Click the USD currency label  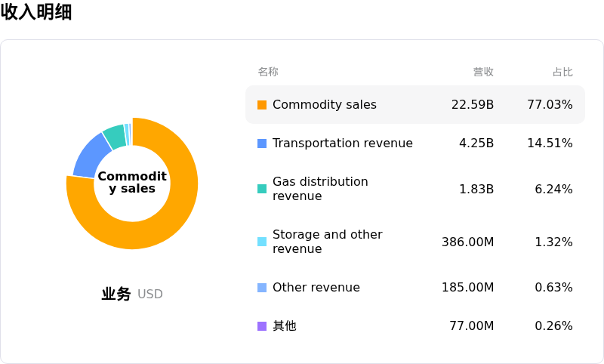click(150, 295)
